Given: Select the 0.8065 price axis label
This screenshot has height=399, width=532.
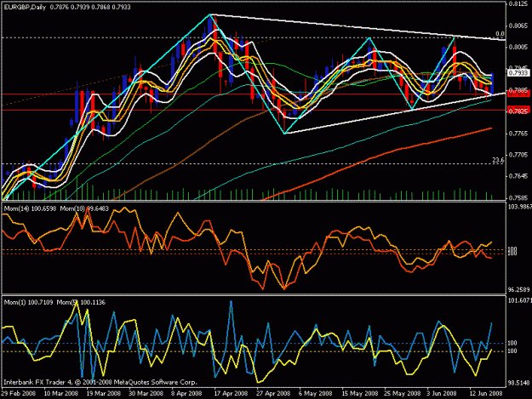Looking at the screenshot, I should [518, 26].
